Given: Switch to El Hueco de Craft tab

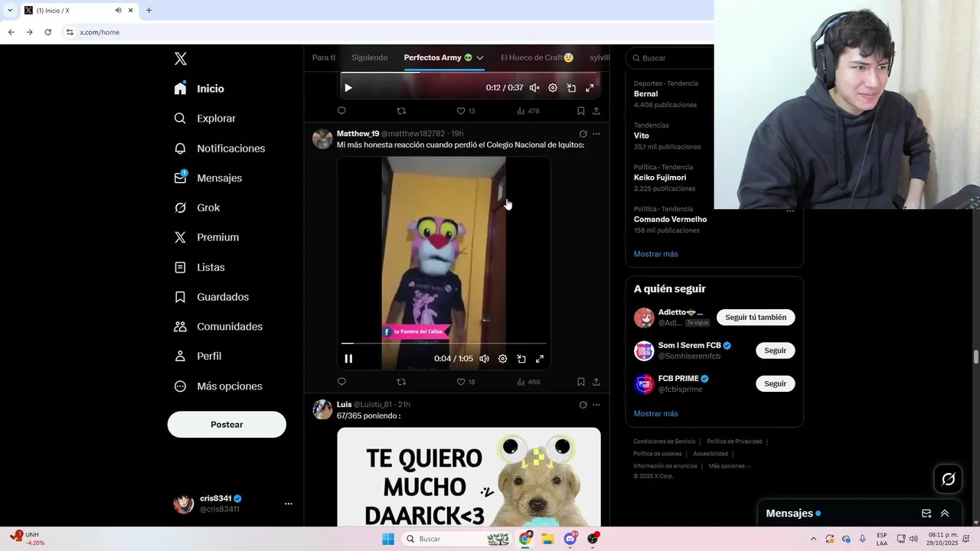Looking at the screenshot, I should [x=537, y=57].
